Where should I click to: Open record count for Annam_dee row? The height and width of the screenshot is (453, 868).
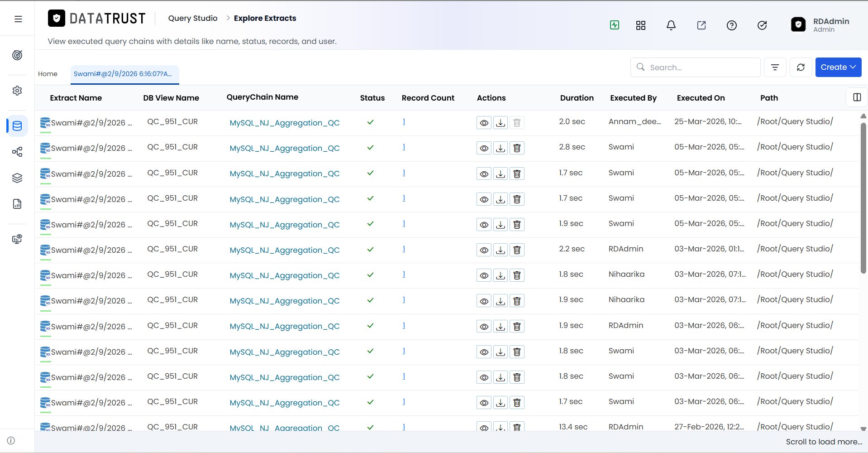[404, 121]
